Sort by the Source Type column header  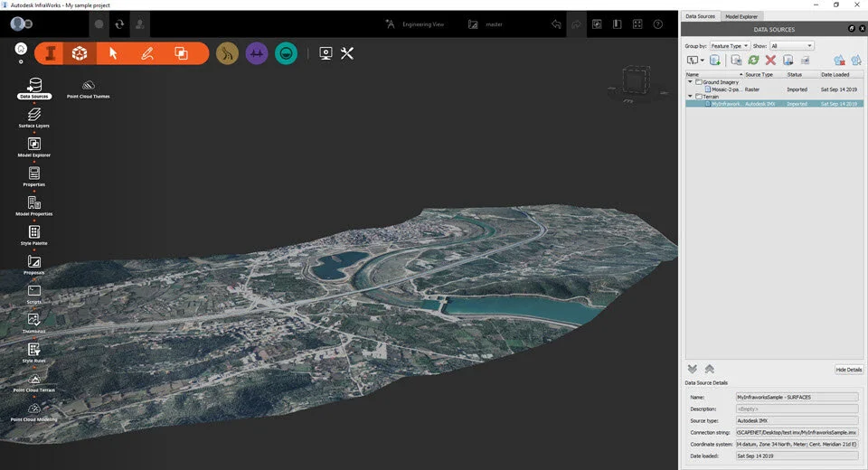tap(764, 74)
